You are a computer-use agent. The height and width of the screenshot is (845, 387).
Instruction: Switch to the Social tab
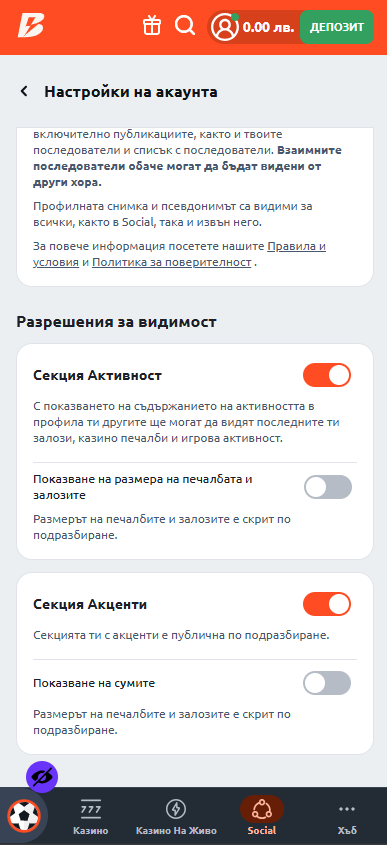[x=262, y=816]
